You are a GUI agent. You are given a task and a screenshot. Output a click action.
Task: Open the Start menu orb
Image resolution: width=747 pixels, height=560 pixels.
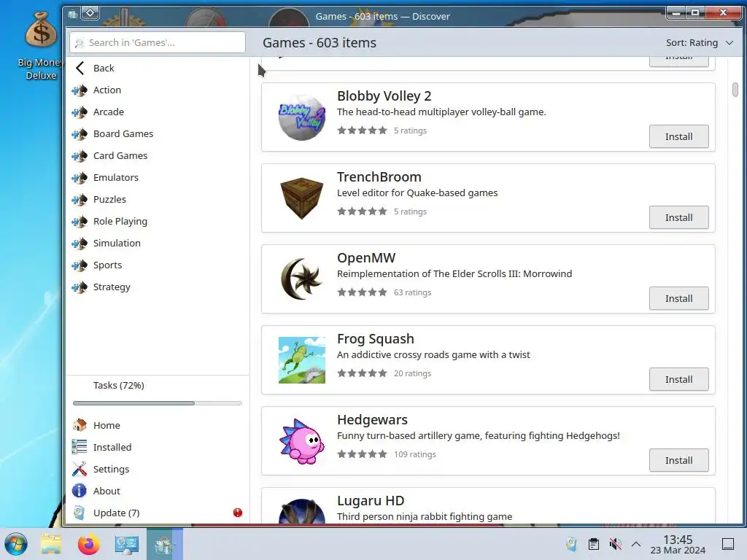point(16,544)
